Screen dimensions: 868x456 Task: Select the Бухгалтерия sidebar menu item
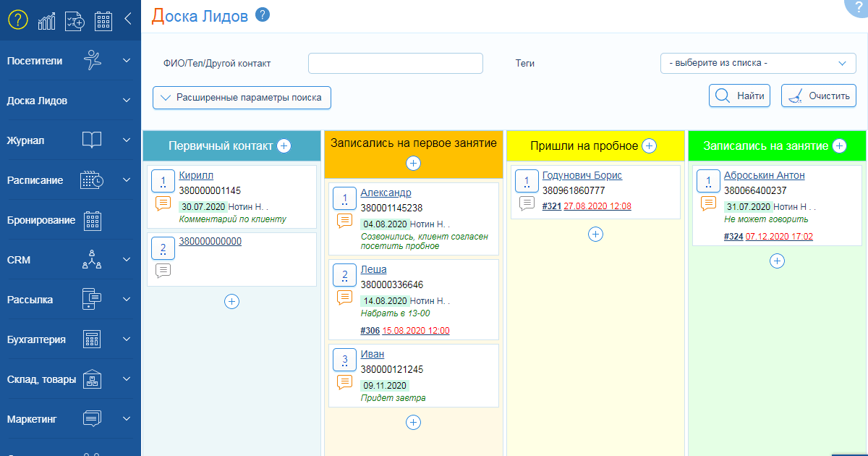[x=70, y=339]
